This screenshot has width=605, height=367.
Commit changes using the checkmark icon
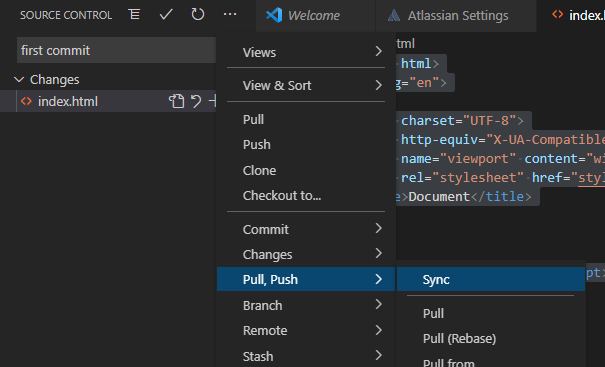pyautogui.click(x=166, y=15)
